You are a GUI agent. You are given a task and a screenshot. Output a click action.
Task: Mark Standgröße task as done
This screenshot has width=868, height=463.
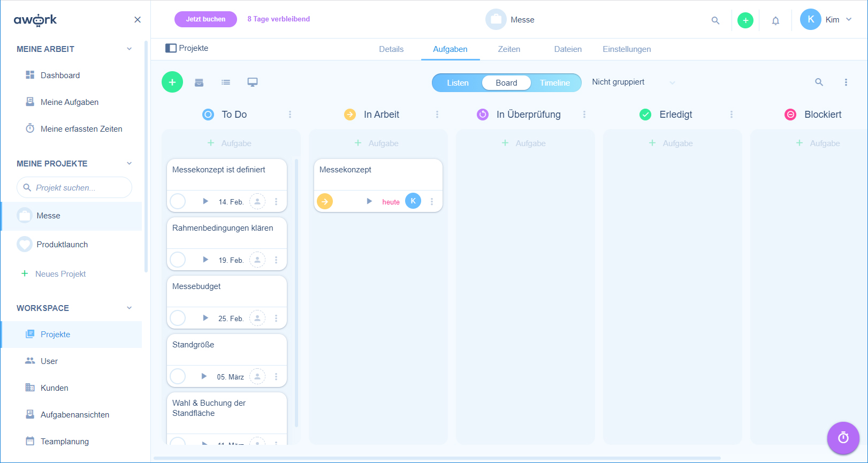(x=178, y=376)
